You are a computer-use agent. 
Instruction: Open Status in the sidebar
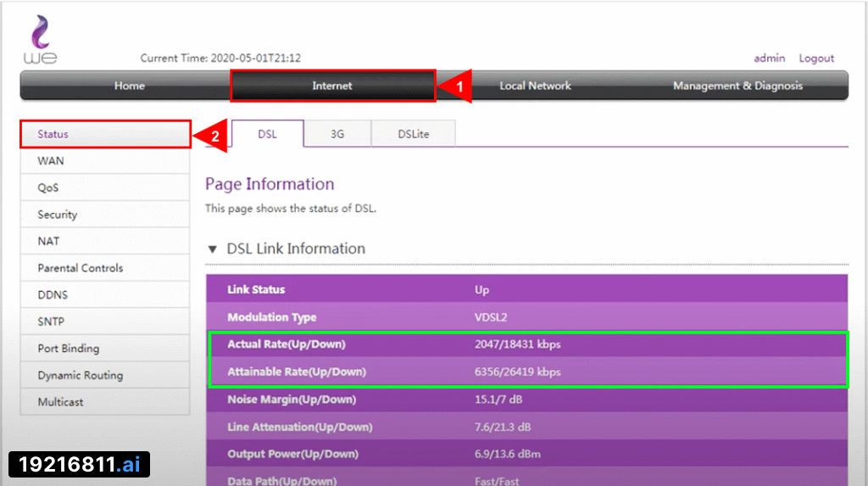53,134
